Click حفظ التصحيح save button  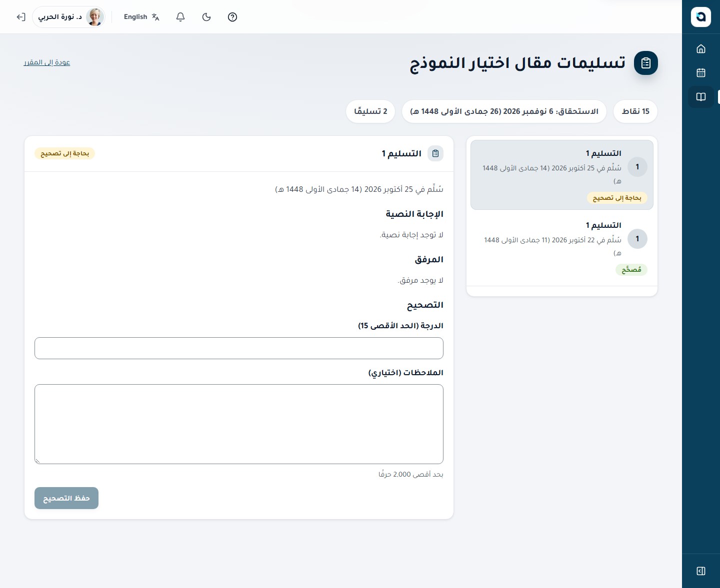[x=66, y=498]
